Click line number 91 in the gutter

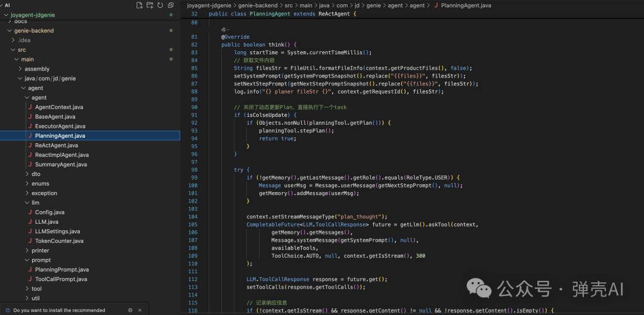click(194, 115)
